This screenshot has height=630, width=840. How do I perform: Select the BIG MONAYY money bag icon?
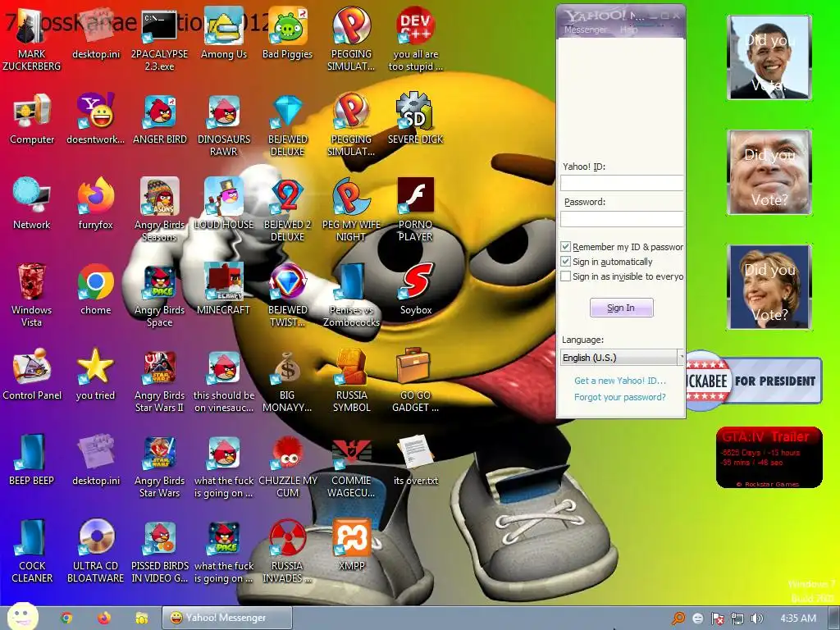coord(288,381)
